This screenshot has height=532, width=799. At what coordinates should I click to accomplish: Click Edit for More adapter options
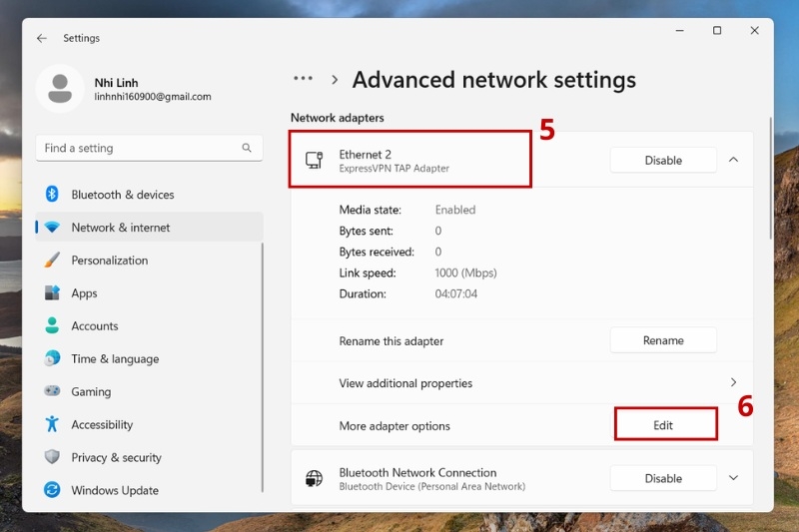(663, 425)
